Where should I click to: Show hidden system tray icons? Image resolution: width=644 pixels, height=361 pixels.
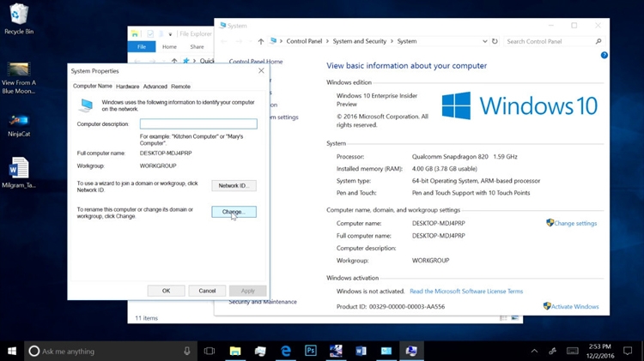pyautogui.click(x=534, y=351)
